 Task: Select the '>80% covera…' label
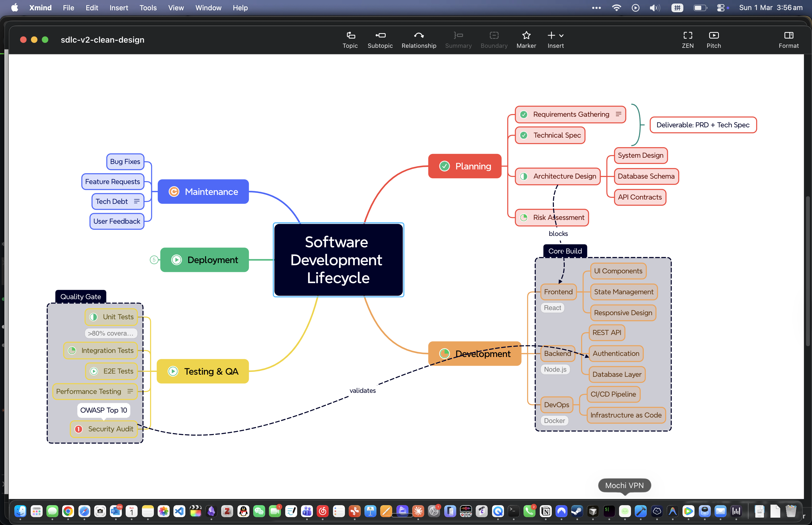click(111, 333)
